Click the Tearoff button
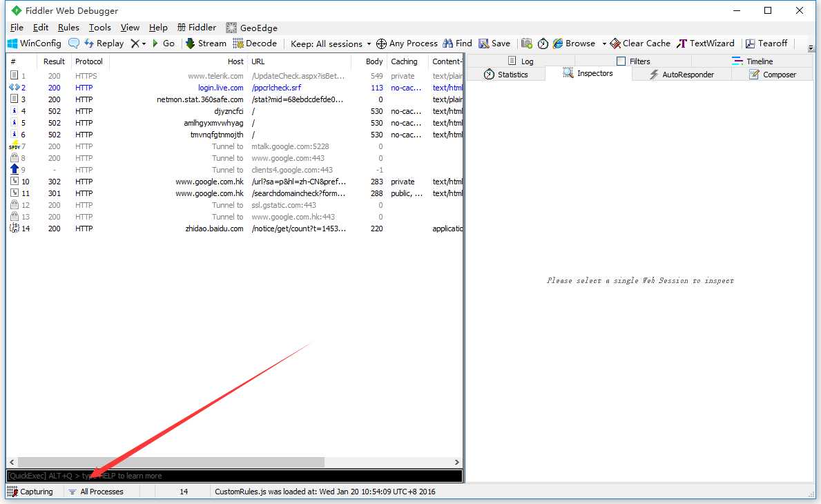Image resolution: width=821 pixels, height=504 pixels. (x=766, y=43)
